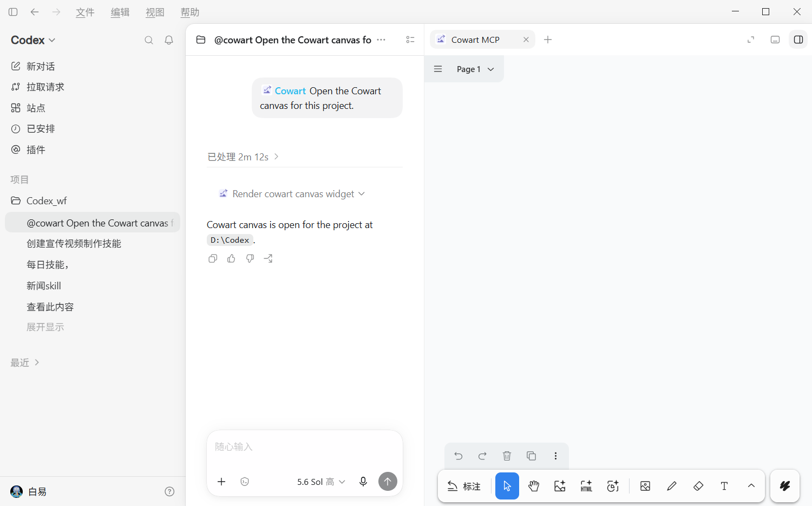Open the Page 1 dropdown

(x=475, y=69)
